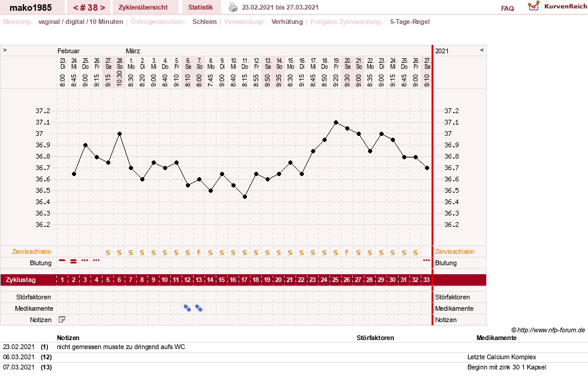The image size is (588, 385).
Task: Click the 'Störfaktoren' column header in table
Action: click(x=375, y=338)
